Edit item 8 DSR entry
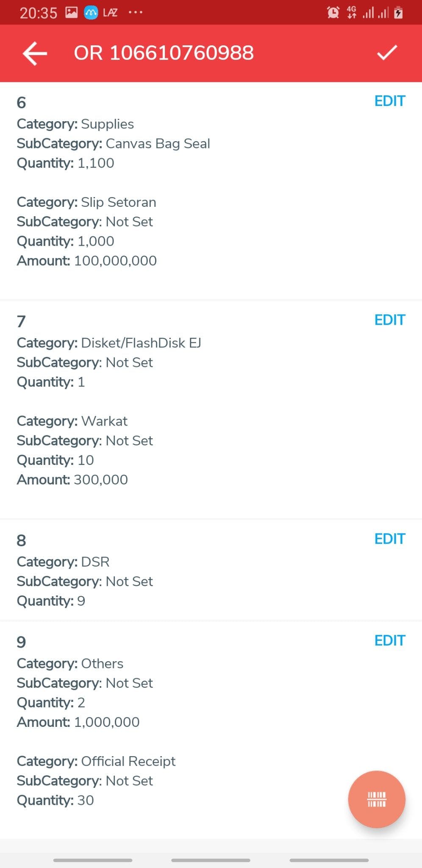The height and width of the screenshot is (868, 422). [390, 539]
